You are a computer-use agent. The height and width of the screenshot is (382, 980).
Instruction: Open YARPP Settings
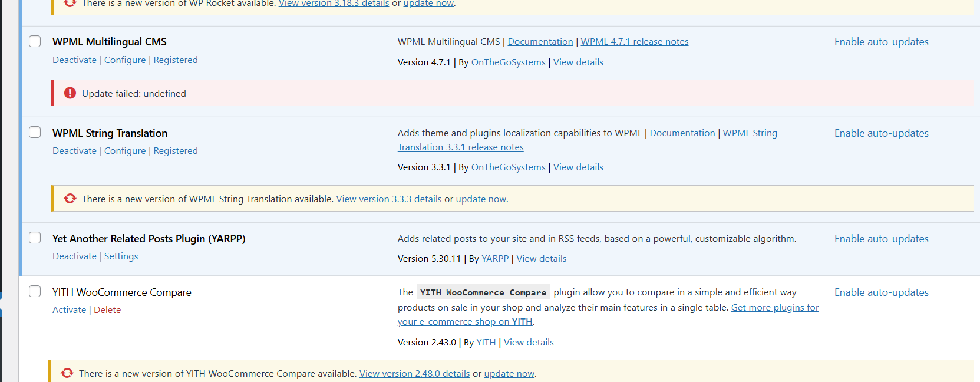121,256
